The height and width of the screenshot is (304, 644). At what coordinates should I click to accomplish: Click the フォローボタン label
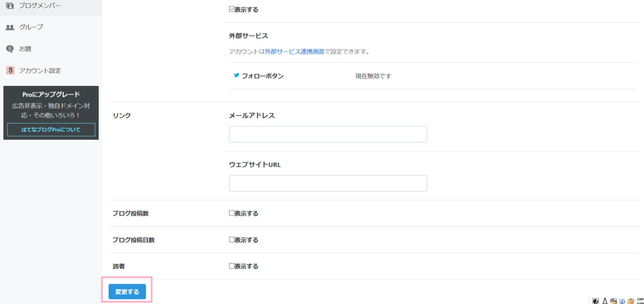click(x=262, y=76)
